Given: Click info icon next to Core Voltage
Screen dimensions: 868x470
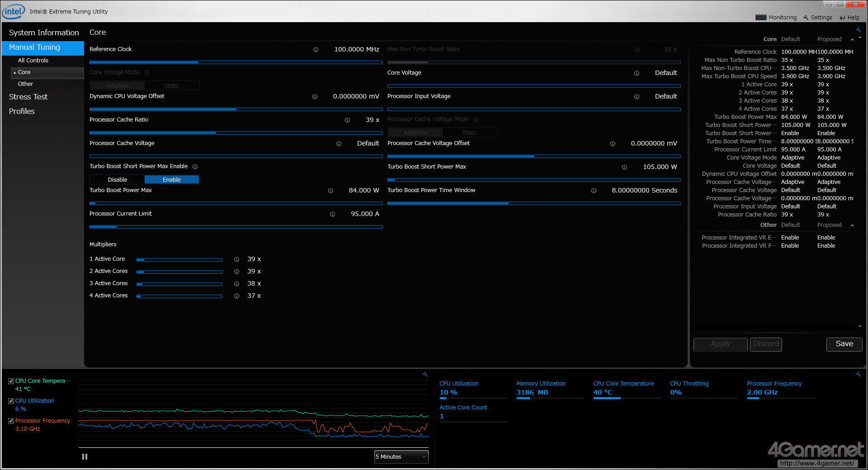Looking at the screenshot, I should tap(637, 73).
